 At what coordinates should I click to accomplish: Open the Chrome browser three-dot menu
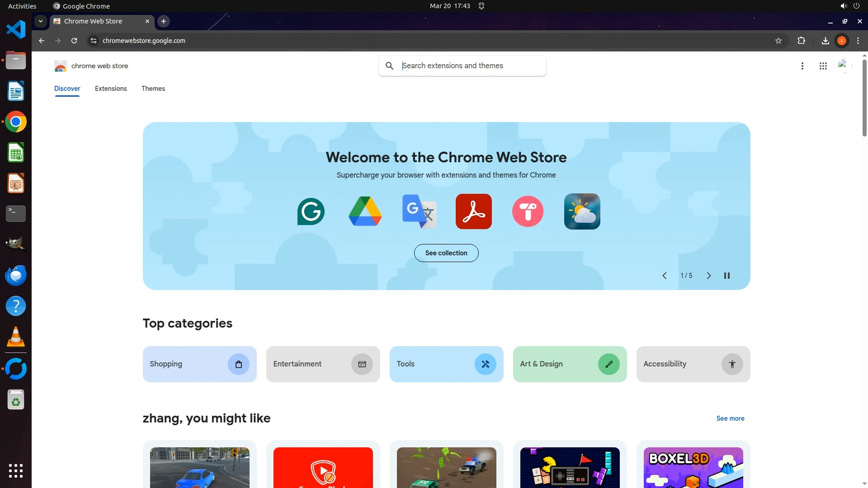click(858, 41)
